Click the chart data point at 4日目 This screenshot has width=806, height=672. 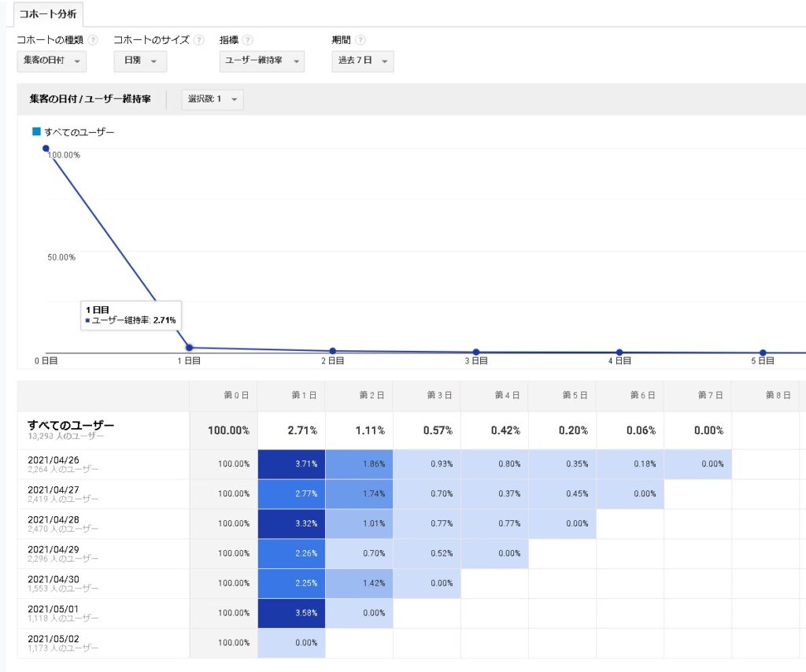tap(619, 353)
